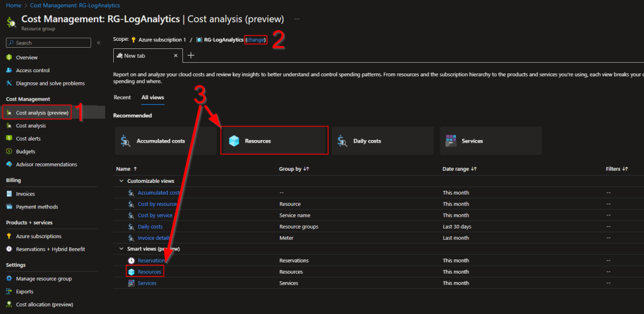Close the New tab
644x314 pixels.
click(x=175, y=56)
